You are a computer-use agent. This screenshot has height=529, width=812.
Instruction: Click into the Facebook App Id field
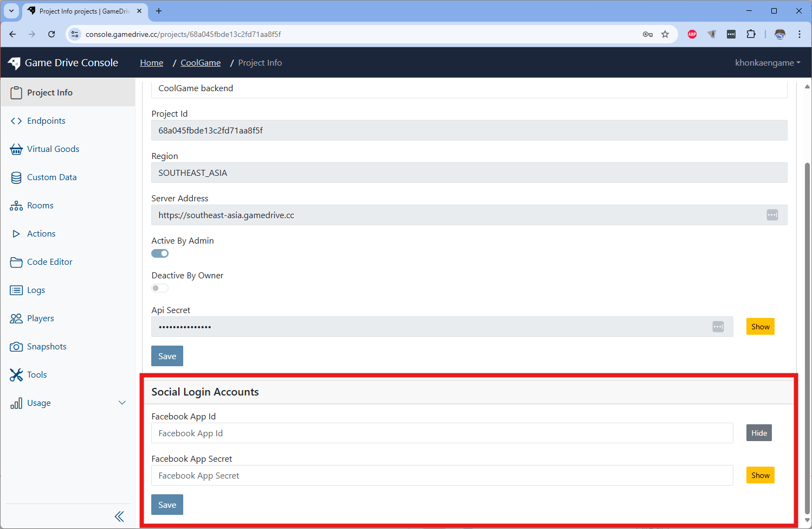click(442, 433)
